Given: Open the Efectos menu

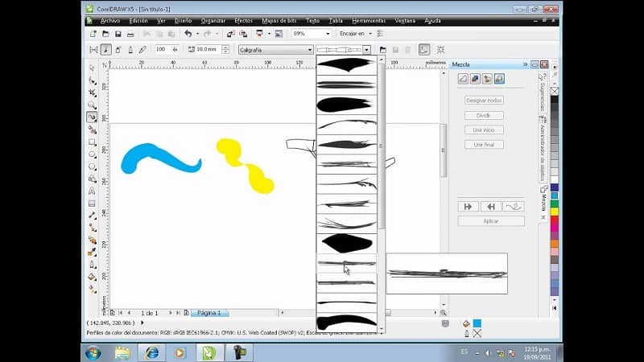Looking at the screenshot, I should pyautogui.click(x=244, y=21).
